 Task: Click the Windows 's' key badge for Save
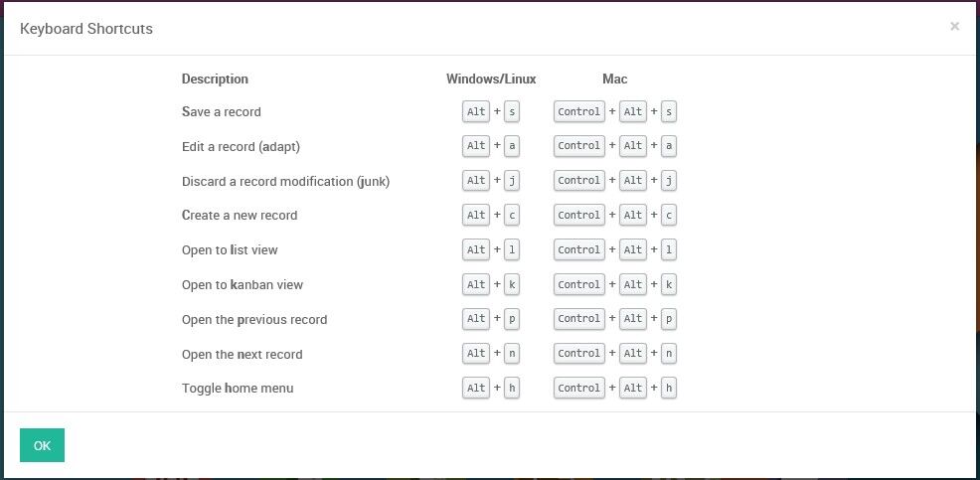tap(512, 111)
